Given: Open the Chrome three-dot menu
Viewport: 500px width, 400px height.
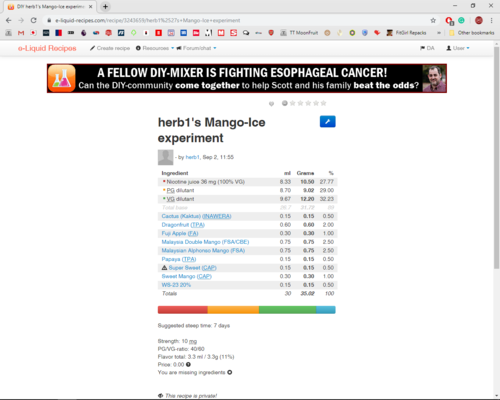Looking at the screenshot, I should pos(492,20).
